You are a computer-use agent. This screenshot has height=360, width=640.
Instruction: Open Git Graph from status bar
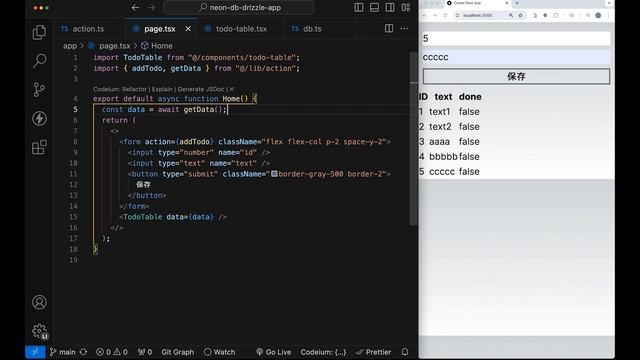click(178, 352)
